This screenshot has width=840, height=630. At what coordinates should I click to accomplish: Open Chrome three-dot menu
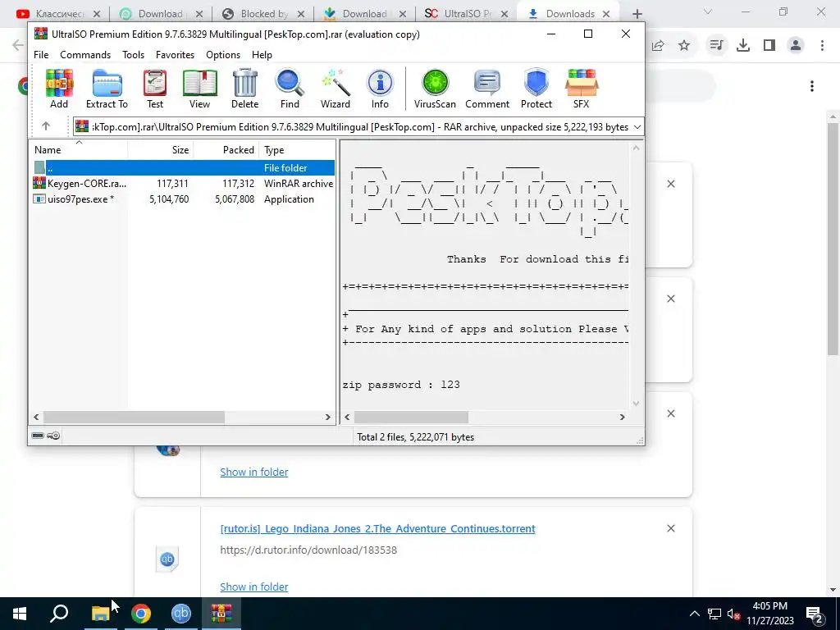coord(822,46)
